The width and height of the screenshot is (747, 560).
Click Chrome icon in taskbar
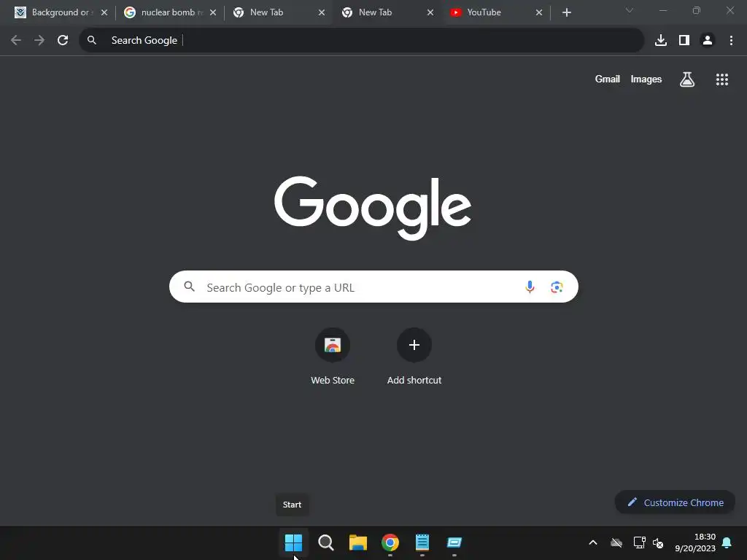[390, 542]
